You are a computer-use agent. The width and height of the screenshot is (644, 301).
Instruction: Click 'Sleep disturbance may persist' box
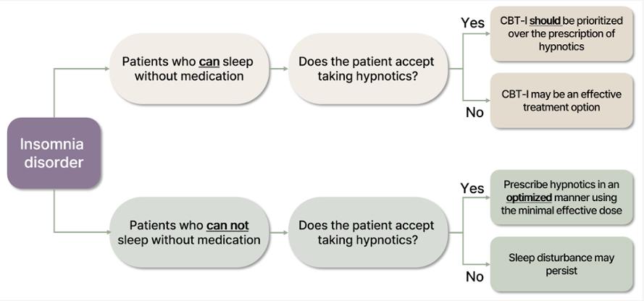tap(561, 264)
